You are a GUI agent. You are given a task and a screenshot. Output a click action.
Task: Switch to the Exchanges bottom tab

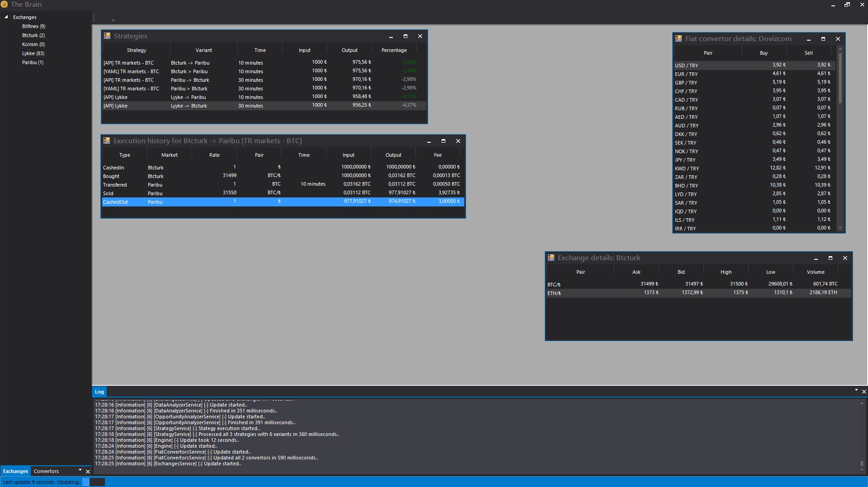[15, 471]
